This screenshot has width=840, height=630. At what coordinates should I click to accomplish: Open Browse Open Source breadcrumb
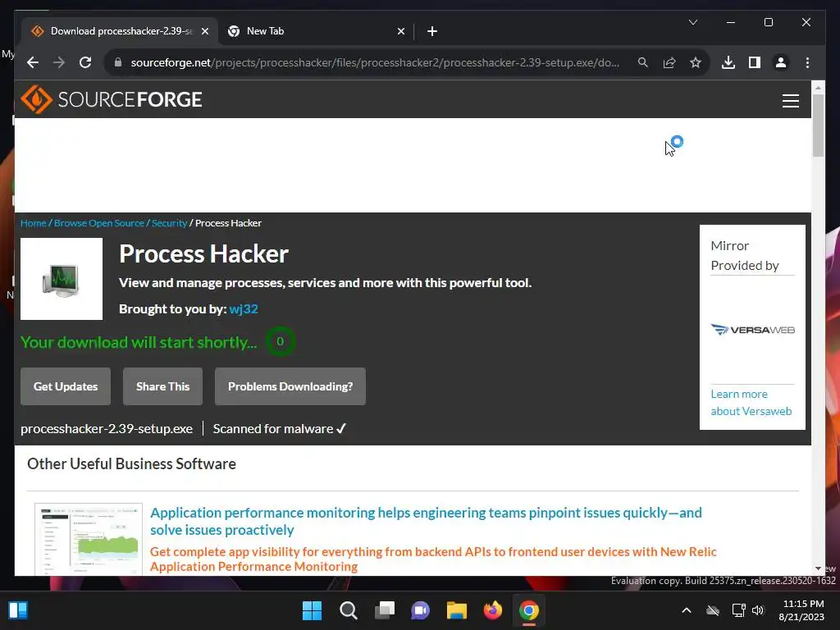[99, 223]
